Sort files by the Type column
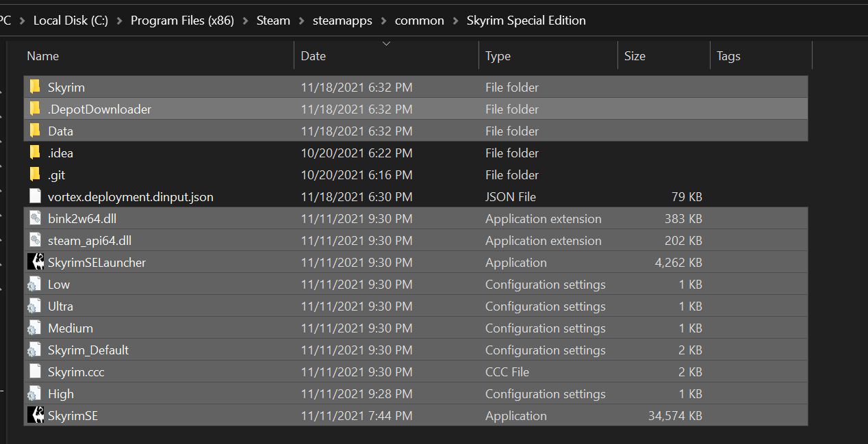 point(548,56)
